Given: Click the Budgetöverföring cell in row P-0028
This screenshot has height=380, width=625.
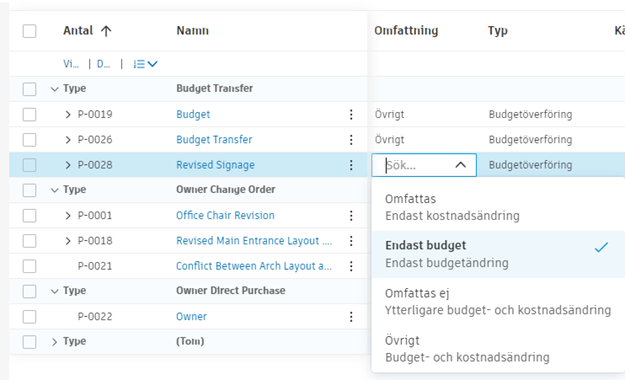Looking at the screenshot, I should (531, 165).
